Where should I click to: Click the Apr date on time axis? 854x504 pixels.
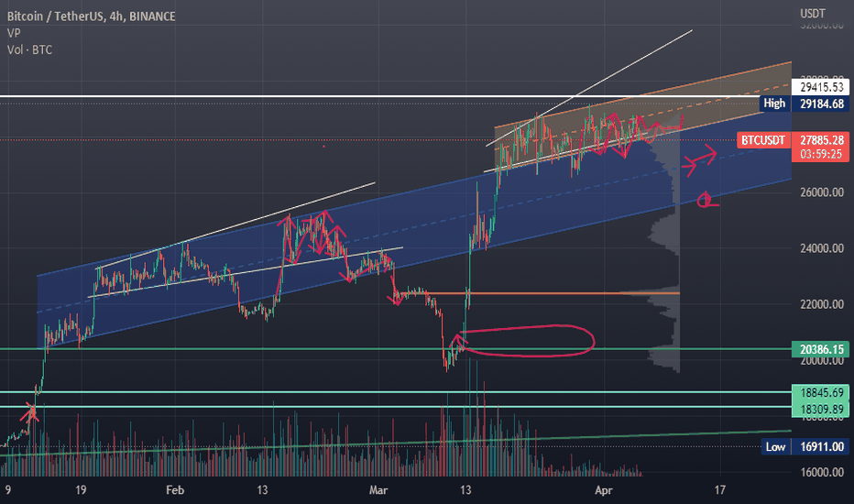coord(604,490)
